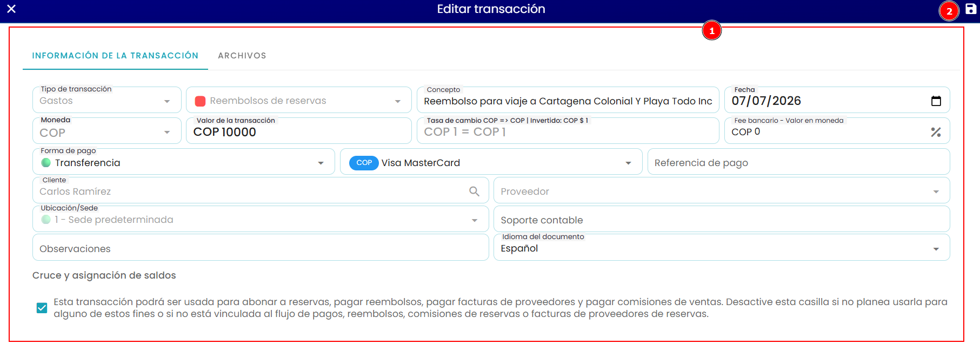Image resolution: width=980 pixels, height=350 pixels.
Task: Close the Editar transacción dialog
Action: 11,9
